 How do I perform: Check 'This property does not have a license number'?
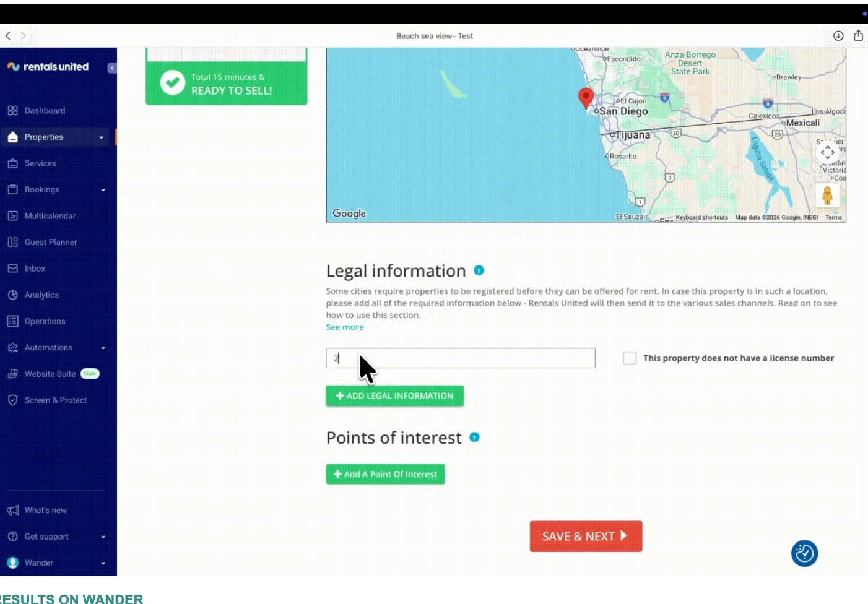point(630,358)
